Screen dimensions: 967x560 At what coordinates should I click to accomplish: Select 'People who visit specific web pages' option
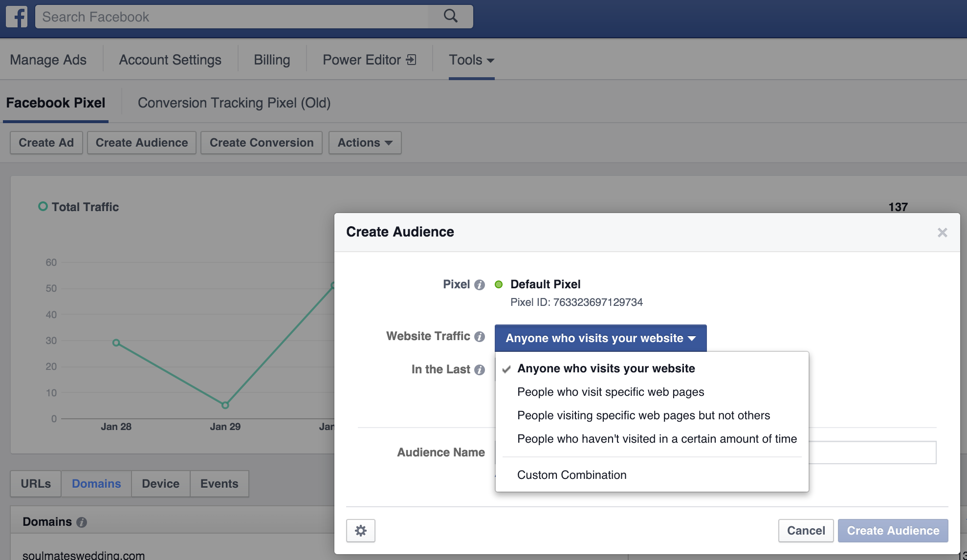(610, 391)
